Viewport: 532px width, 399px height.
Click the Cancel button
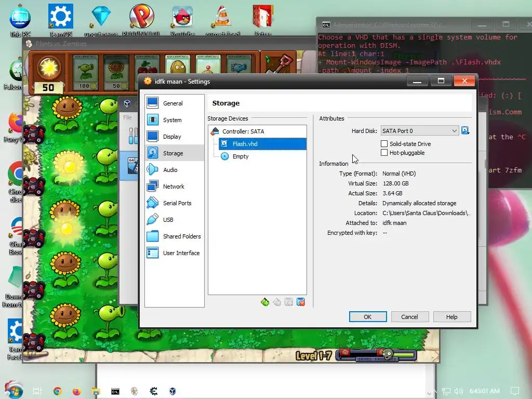tap(409, 316)
